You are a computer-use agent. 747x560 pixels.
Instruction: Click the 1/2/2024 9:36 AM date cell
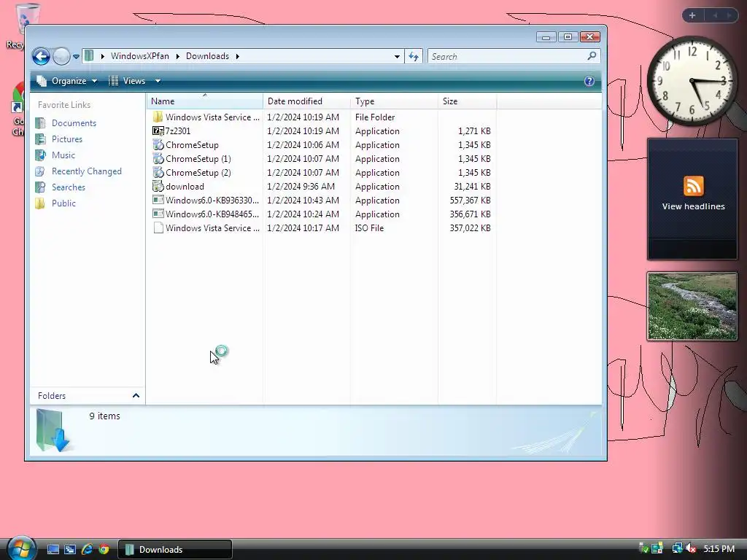pyautogui.click(x=301, y=186)
